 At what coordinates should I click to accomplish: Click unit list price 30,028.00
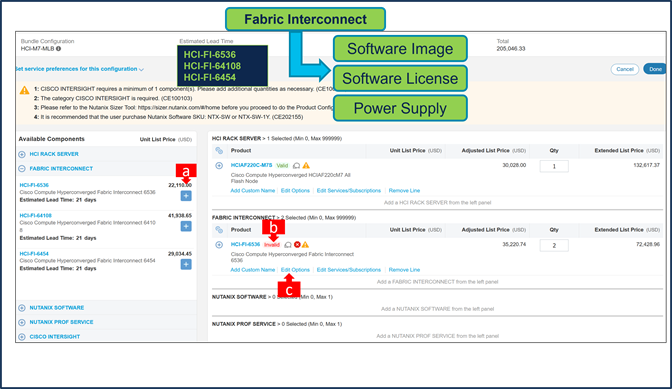(x=514, y=165)
